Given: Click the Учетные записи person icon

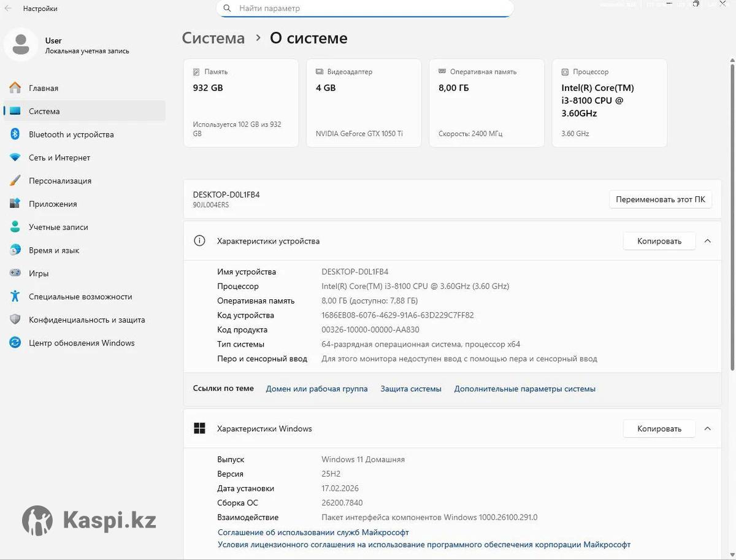Looking at the screenshot, I should [x=15, y=227].
